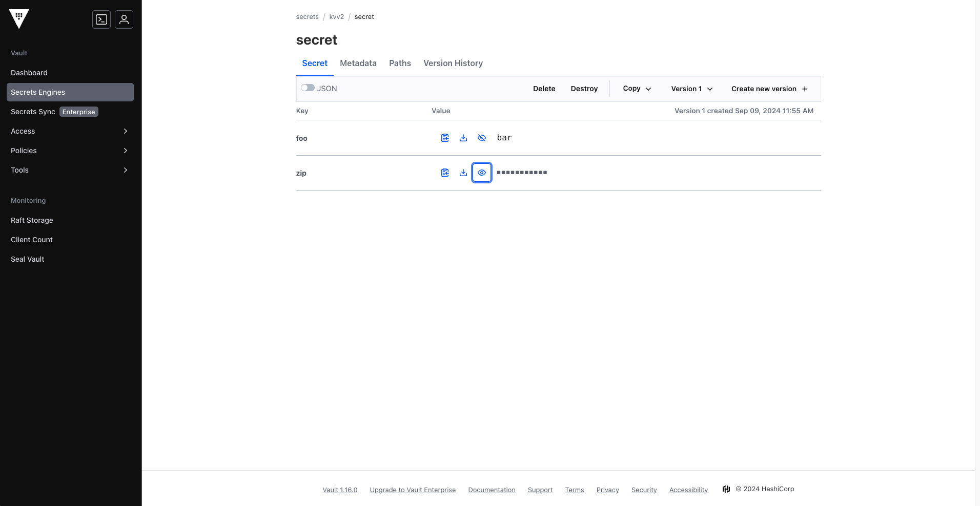This screenshot has height=506, width=980.
Task: Click the zip key label
Action: pyautogui.click(x=301, y=173)
